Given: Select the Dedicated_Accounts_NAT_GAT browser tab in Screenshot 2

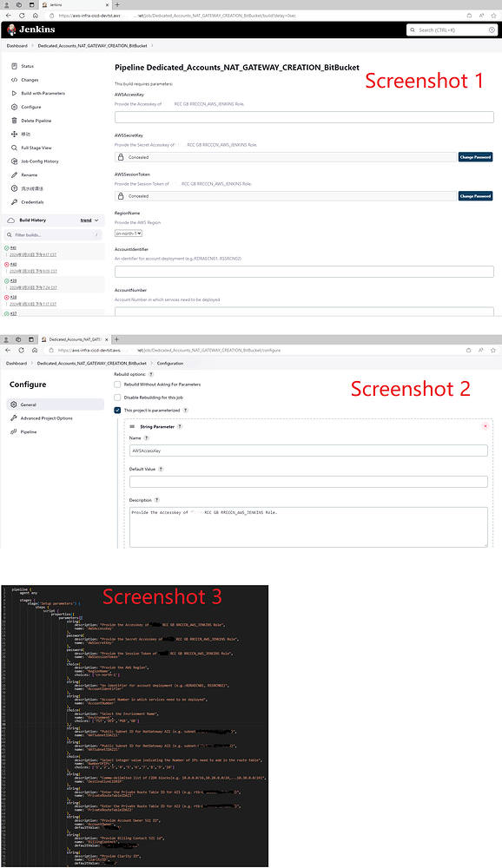Looking at the screenshot, I should coord(74,339).
